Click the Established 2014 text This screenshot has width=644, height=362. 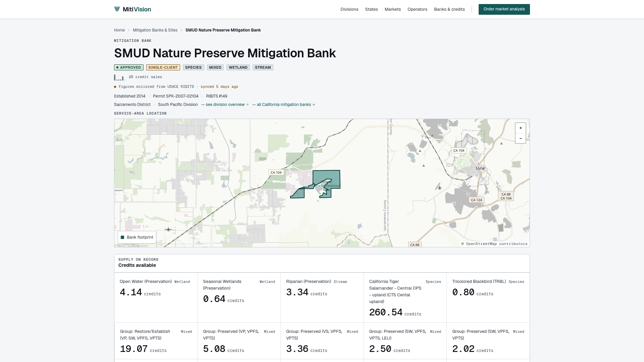[129, 96]
